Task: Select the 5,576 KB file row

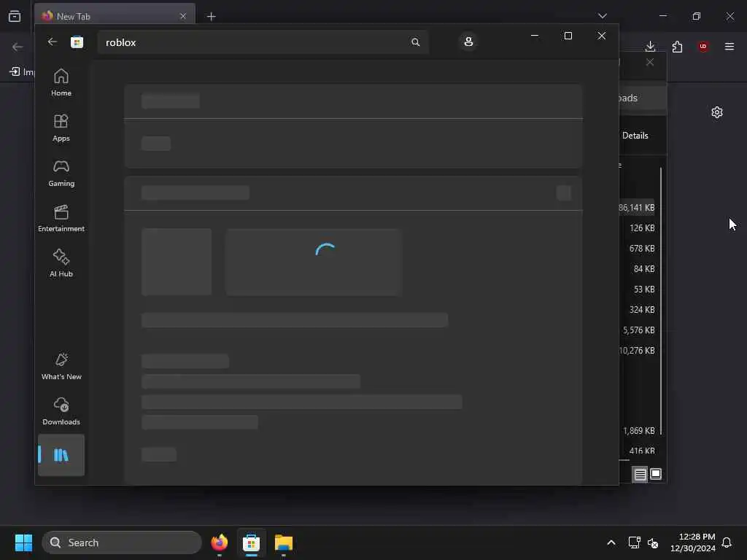Action: [639, 330]
